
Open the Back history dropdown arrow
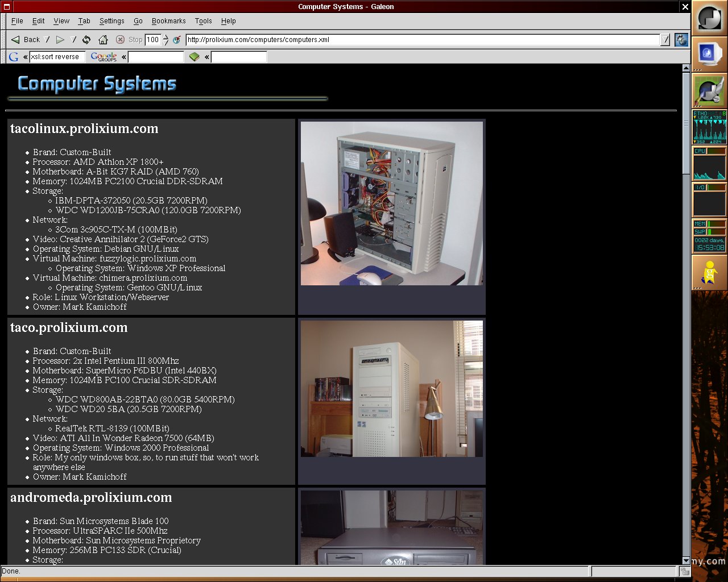pos(48,39)
